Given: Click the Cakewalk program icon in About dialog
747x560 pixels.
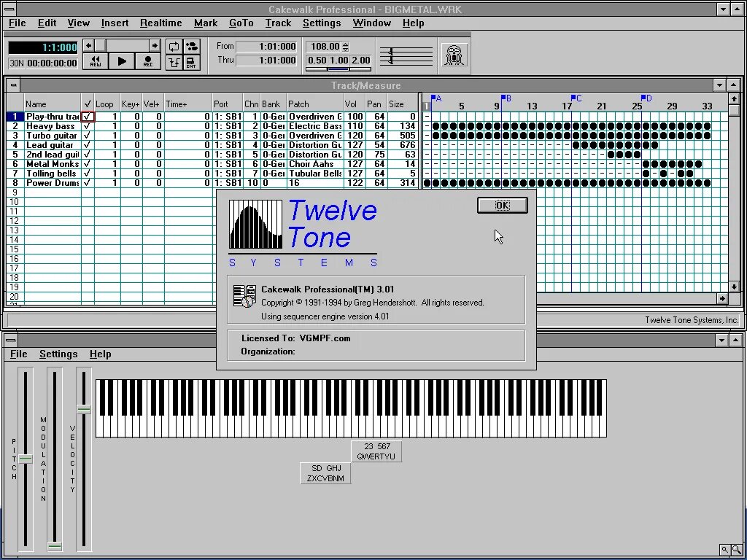Looking at the screenshot, I should pyautogui.click(x=245, y=296).
